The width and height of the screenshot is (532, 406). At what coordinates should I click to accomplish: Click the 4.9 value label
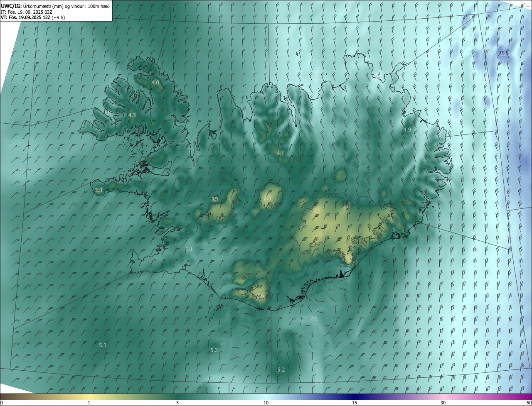point(407,130)
